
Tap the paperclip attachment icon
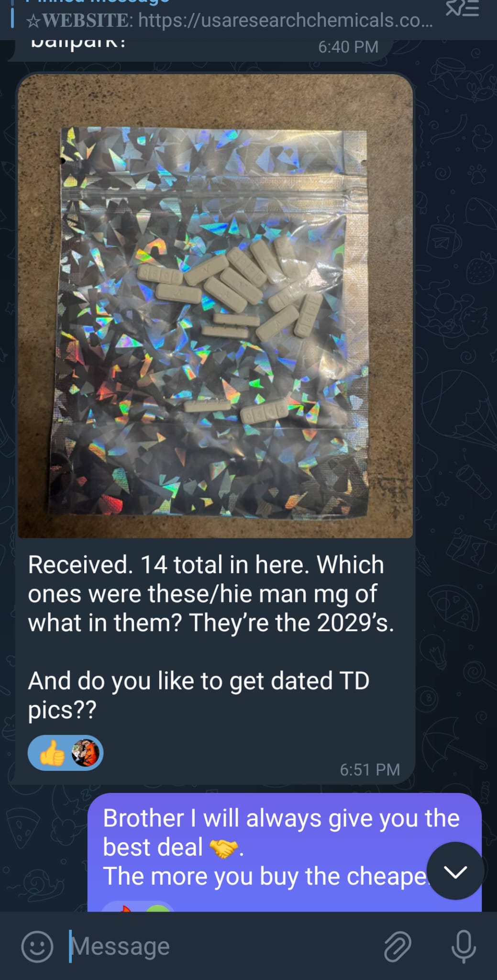(x=398, y=946)
